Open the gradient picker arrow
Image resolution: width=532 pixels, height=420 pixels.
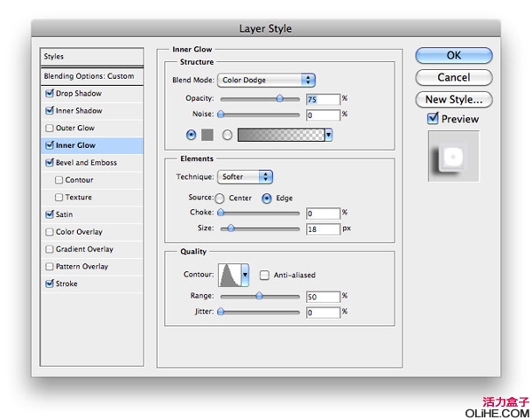click(x=328, y=135)
